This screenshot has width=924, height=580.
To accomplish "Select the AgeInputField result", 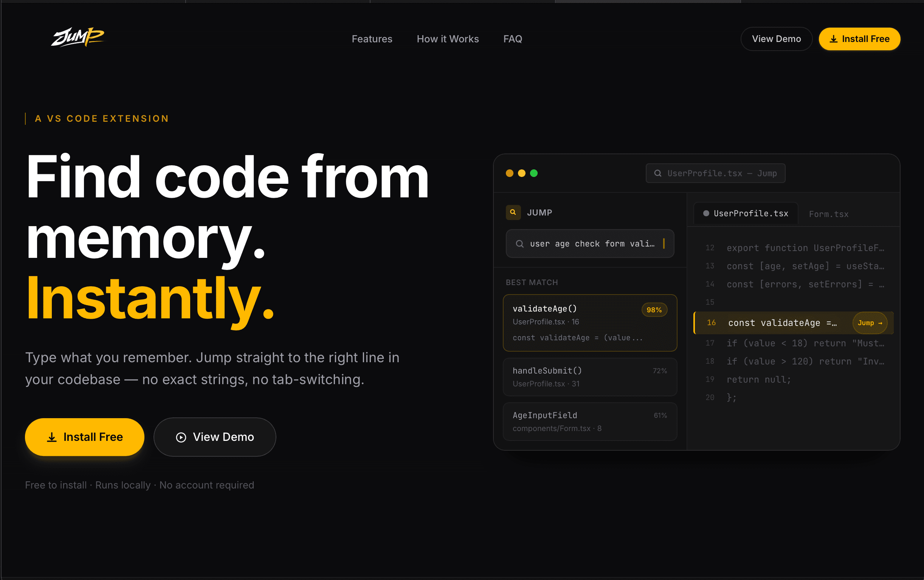I will tap(589, 421).
